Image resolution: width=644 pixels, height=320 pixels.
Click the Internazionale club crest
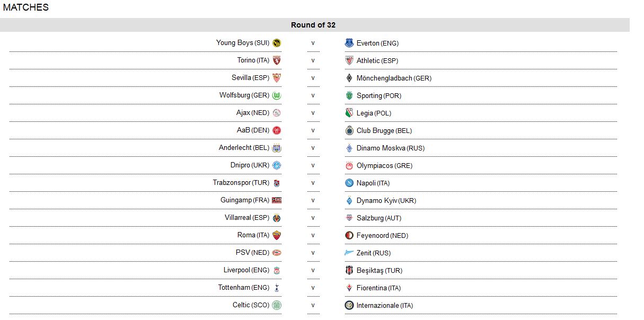click(349, 305)
